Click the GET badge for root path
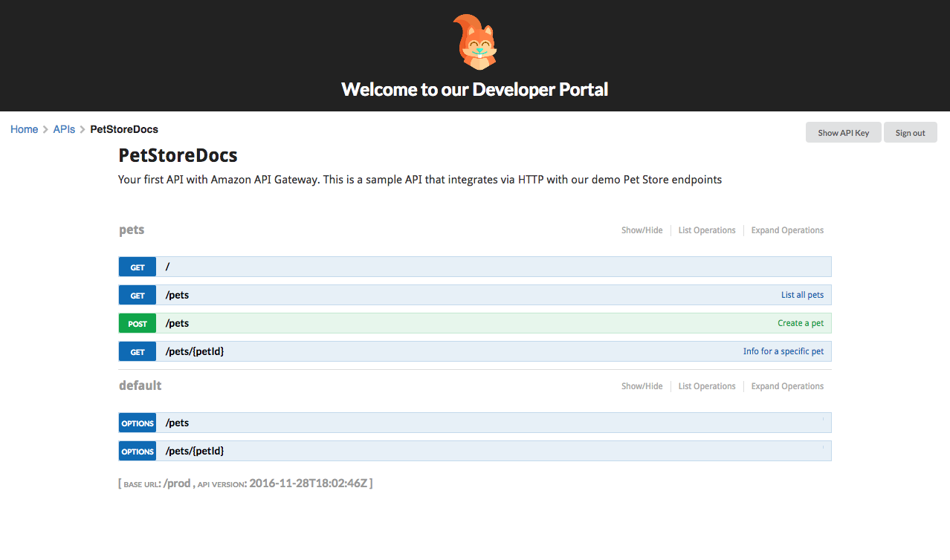 coord(138,267)
